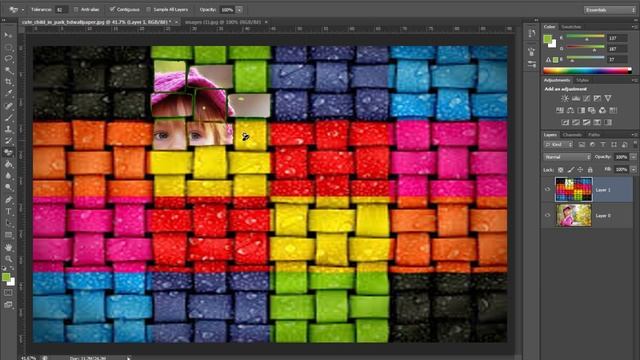Open the layer filter Kind dropdown

558,144
